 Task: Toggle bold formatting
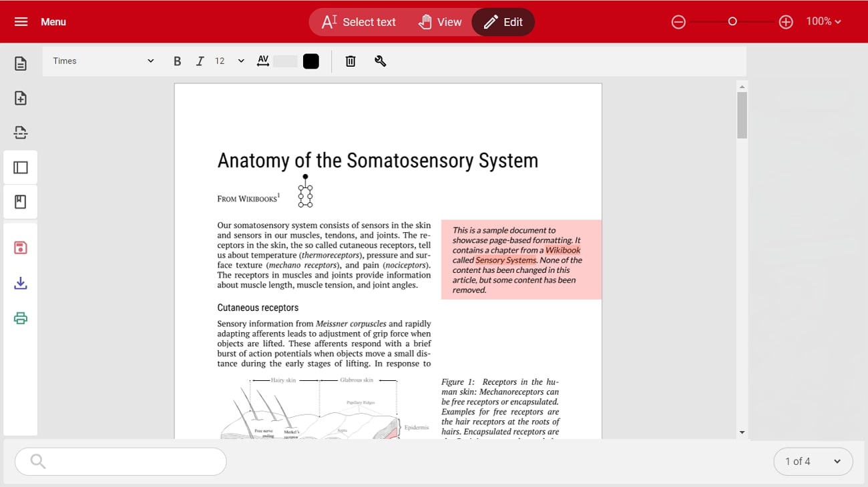click(x=177, y=61)
